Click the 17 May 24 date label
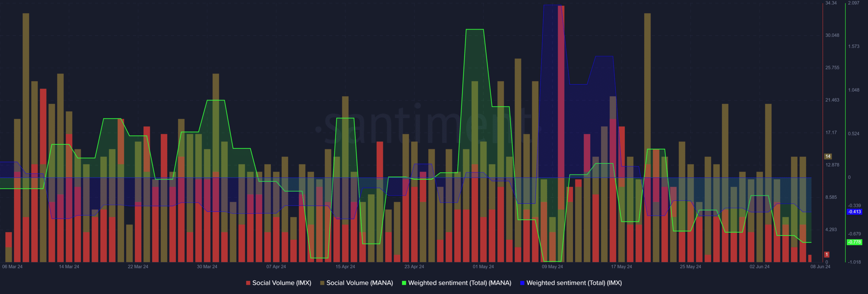The height and width of the screenshot is (294, 868). (x=622, y=267)
